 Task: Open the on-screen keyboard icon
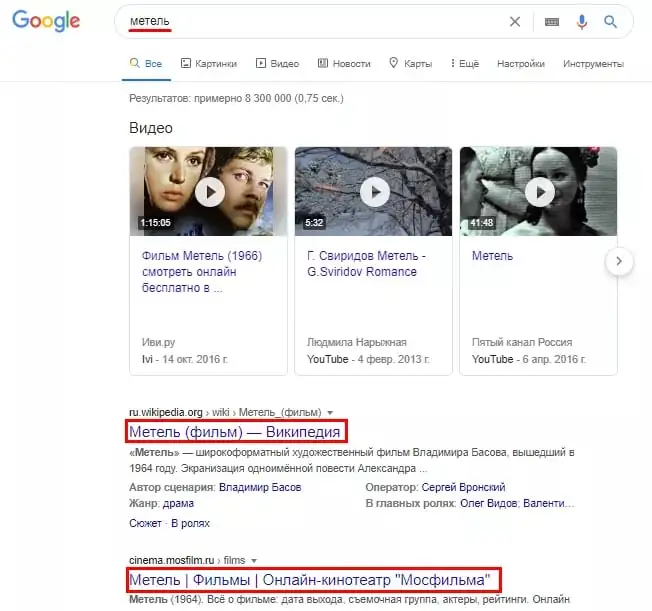[x=552, y=22]
